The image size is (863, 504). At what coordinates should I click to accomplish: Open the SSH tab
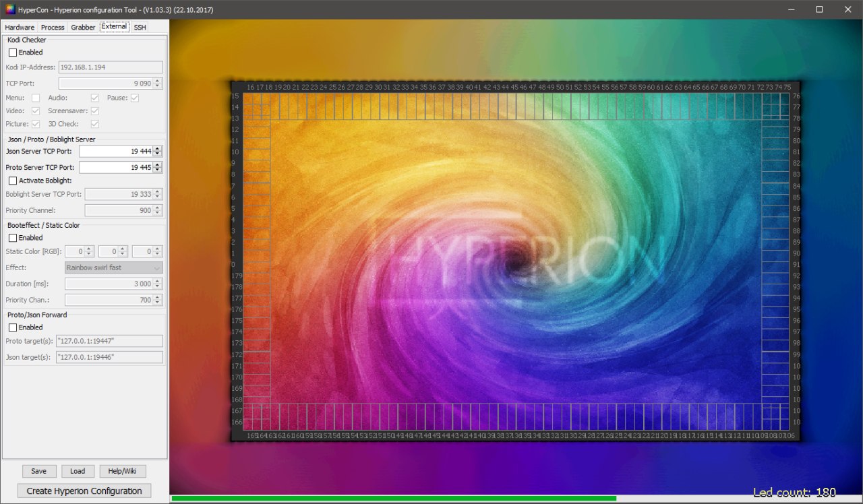tap(140, 28)
